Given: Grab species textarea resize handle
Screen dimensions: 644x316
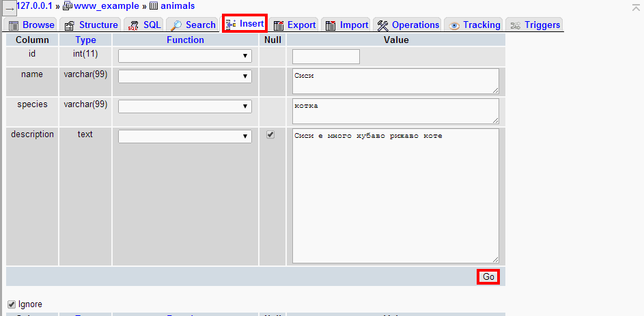Looking at the screenshot, I should pyautogui.click(x=495, y=120).
